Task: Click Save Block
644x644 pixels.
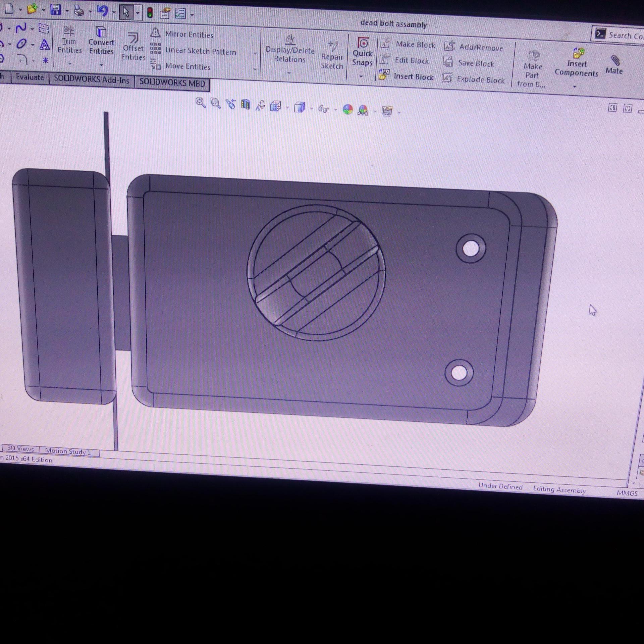Action: pos(468,63)
